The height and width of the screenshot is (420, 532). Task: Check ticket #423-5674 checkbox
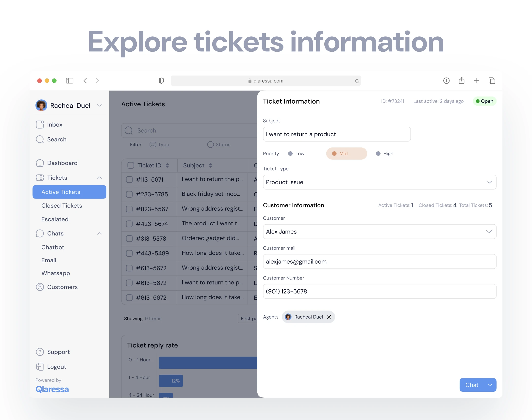pyautogui.click(x=129, y=224)
